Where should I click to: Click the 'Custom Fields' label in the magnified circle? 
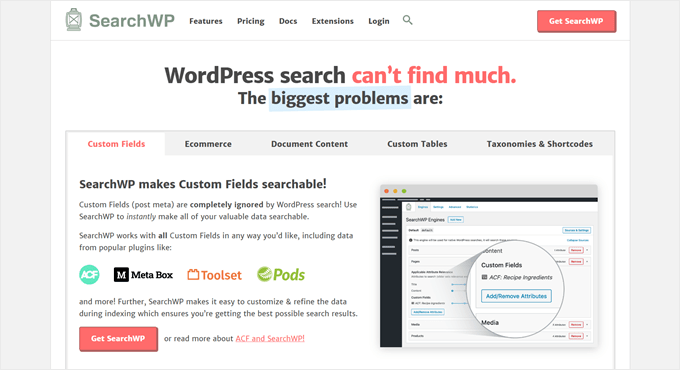tap(502, 265)
